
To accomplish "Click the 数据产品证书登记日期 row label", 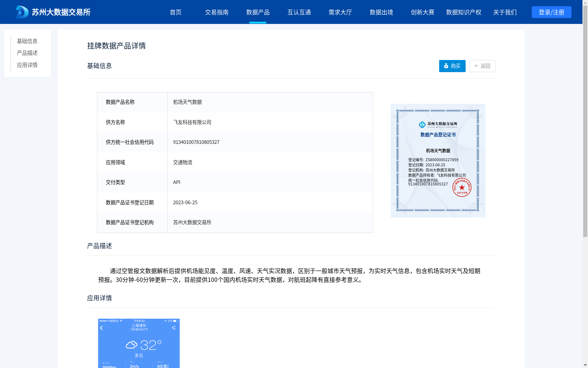I will (130, 202).
